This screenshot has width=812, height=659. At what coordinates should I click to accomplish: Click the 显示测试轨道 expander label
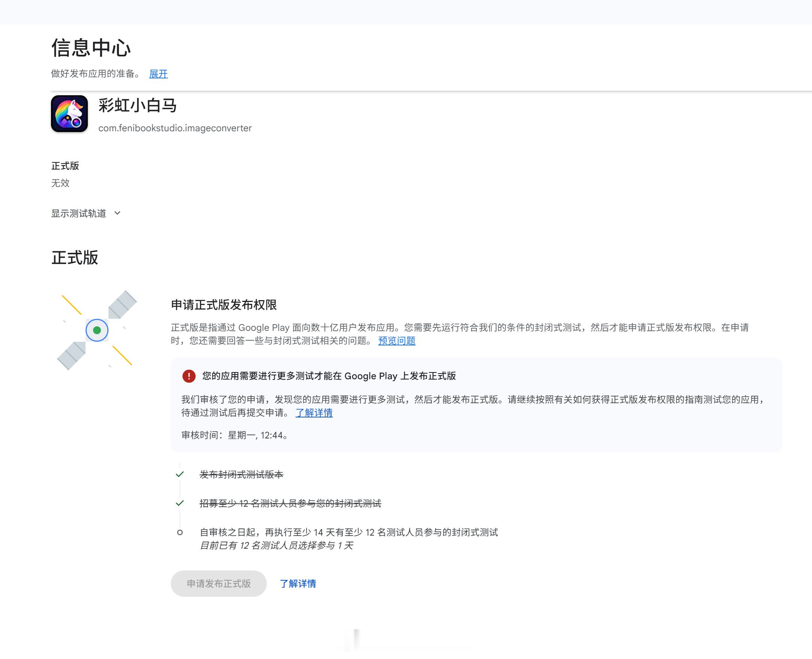click(79, 213)
